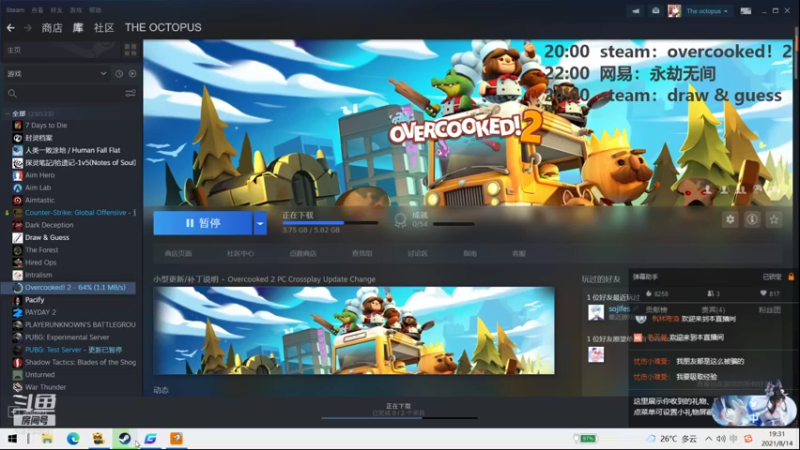The height and width of the screenshot is (450, 800).
Task: Click the achievements 成就 progress bar
Action: [454, 223]
